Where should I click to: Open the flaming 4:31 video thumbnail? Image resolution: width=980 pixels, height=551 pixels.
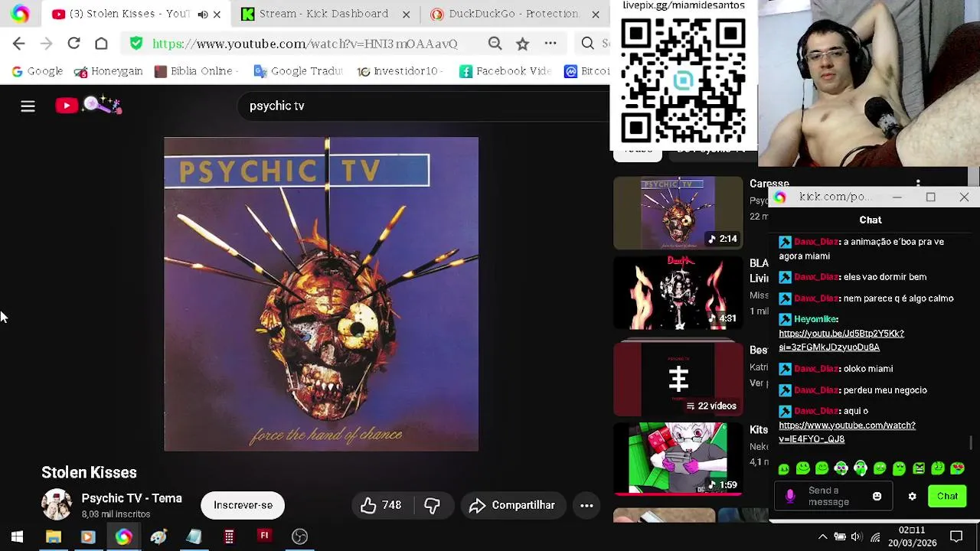pos(678,293)
